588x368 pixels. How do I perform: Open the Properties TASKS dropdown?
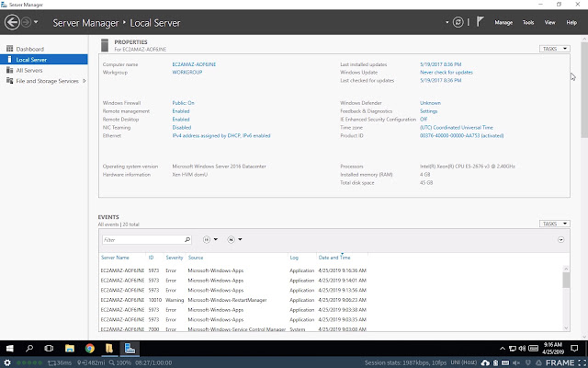555,49
